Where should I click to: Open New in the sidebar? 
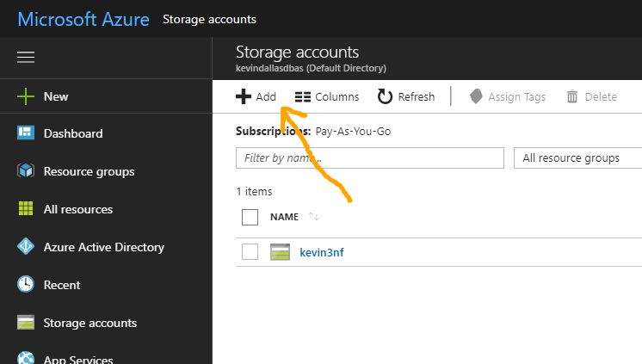pos(56,96)
